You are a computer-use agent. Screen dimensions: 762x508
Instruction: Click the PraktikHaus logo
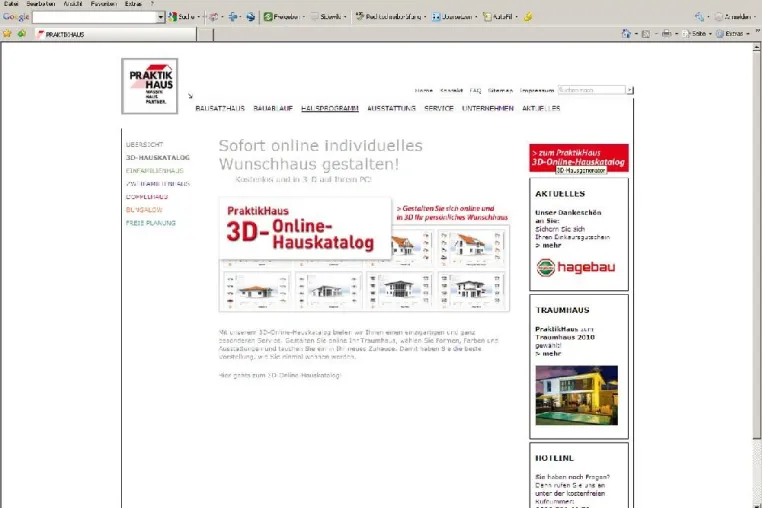click(x=150, y=86)
